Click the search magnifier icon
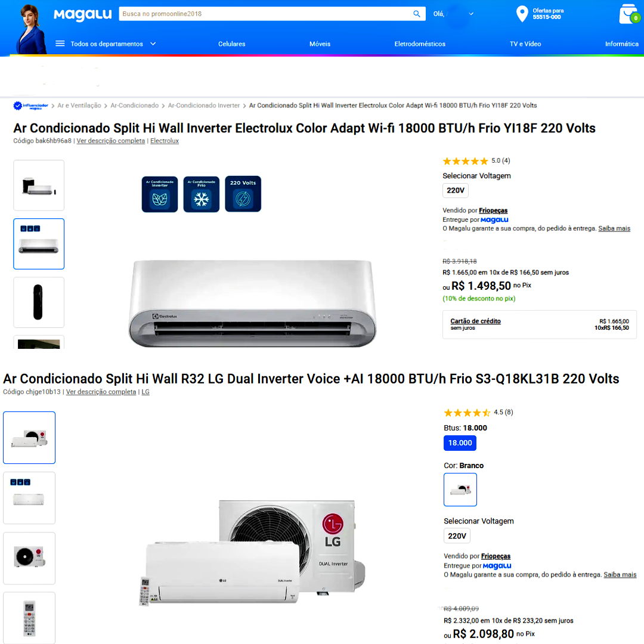The height and width of the screenshot is (644, 644). 416,14
